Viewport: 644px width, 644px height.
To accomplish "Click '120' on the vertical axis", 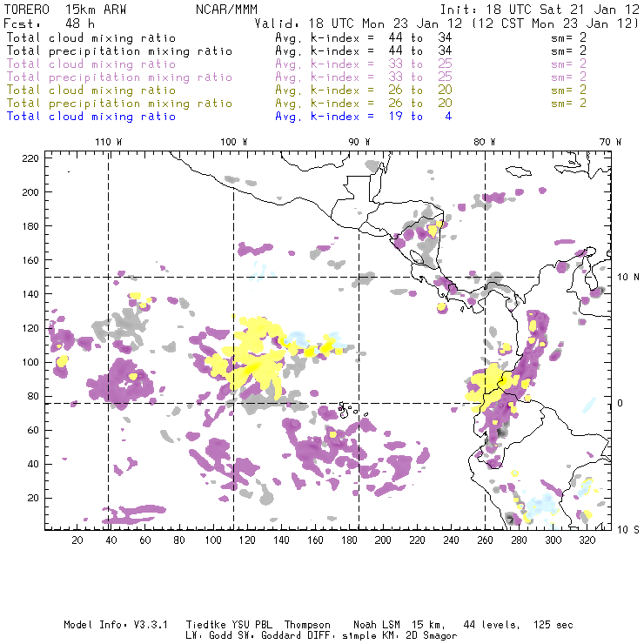I will click(x=30, y=329).
